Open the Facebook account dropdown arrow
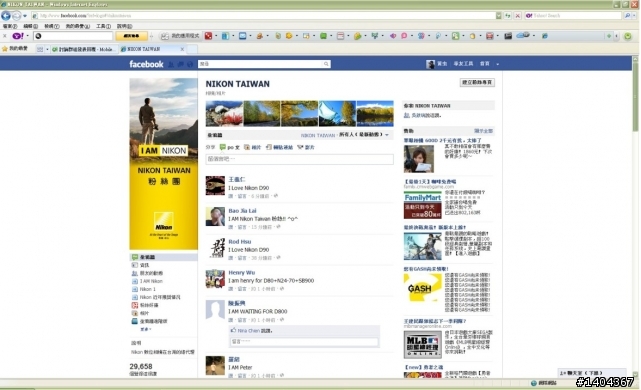This screenshot has width=641, height=390. click(x=498, y=64)
